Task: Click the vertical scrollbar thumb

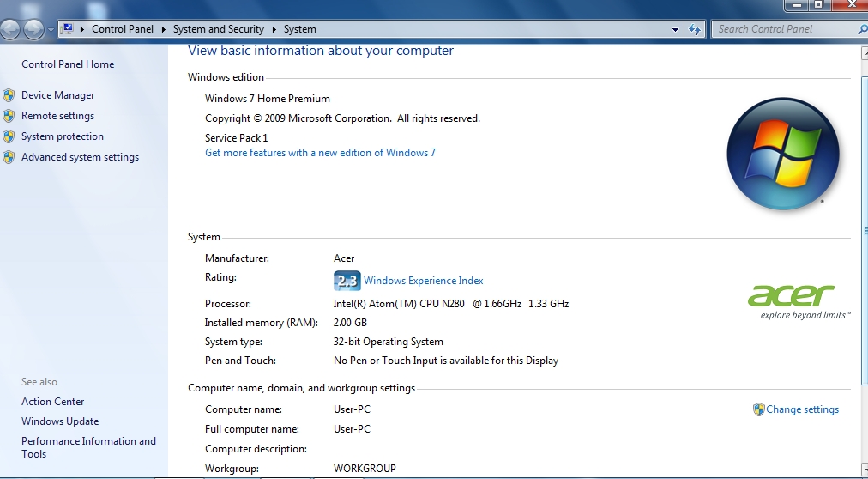Action: 864,230
